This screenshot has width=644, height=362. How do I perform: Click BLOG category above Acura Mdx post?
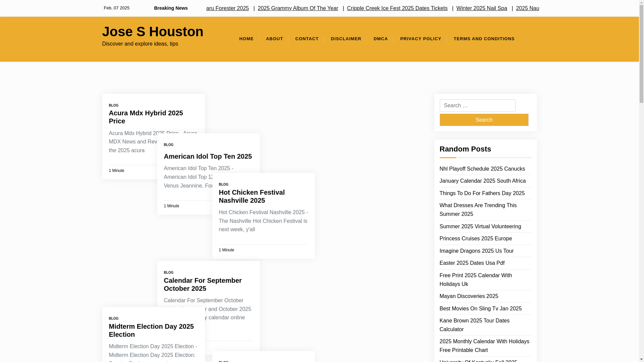point(113,105)
